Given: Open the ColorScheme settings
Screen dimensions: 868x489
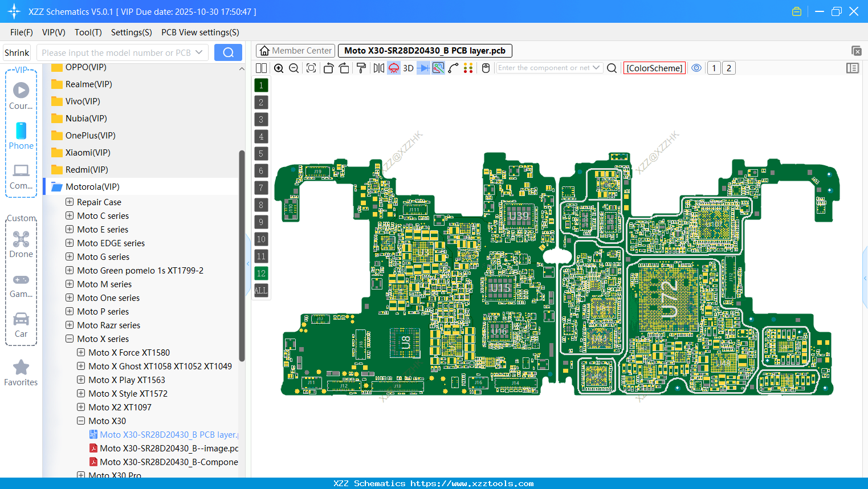Looking at the screenshot, I should [x=654, y=68].
